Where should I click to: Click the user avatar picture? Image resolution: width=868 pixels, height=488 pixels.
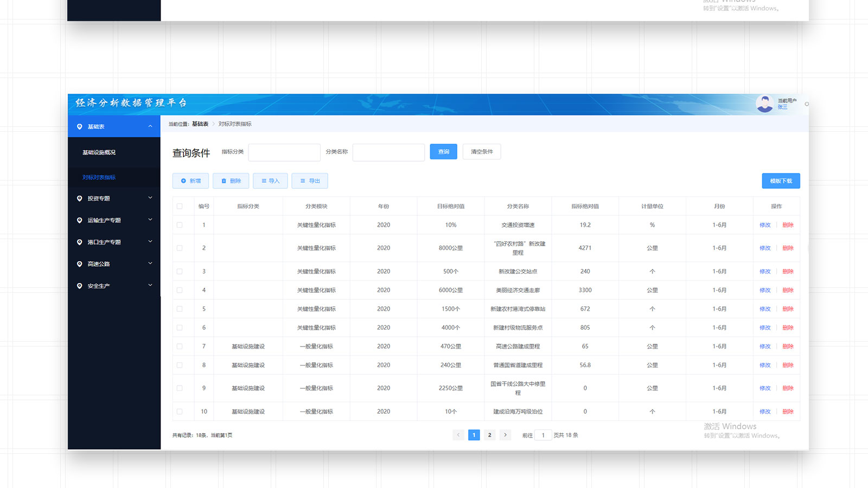tap(764, 104)
